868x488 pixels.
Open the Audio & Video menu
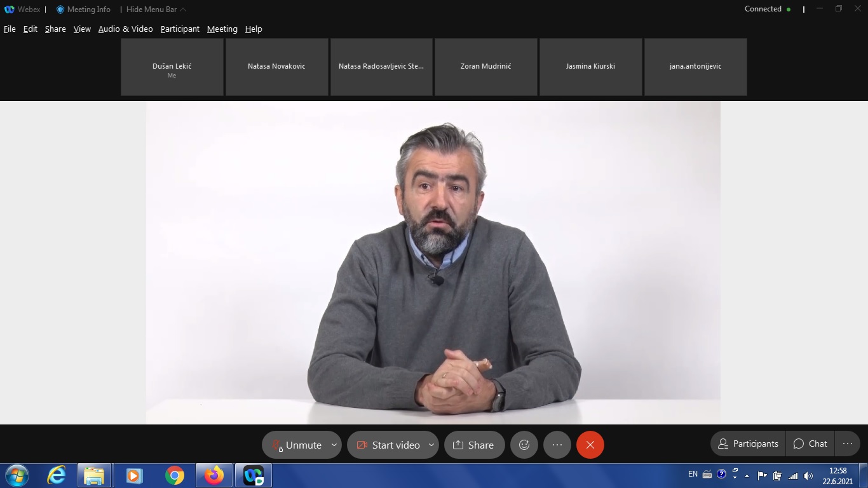click(125, 29)
